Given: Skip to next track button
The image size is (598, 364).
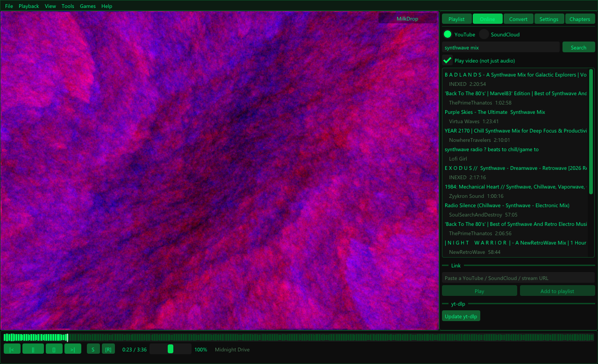Looking at the screenshot, I should [73, 349].
